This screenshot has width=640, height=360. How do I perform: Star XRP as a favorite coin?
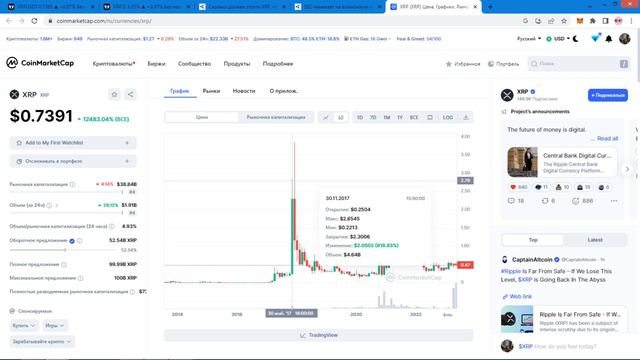click(x=114, y=94)
